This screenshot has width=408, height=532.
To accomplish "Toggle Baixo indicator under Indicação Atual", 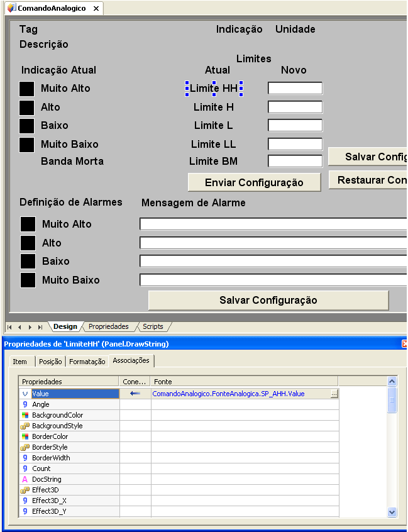I will (x=27, y=126).
